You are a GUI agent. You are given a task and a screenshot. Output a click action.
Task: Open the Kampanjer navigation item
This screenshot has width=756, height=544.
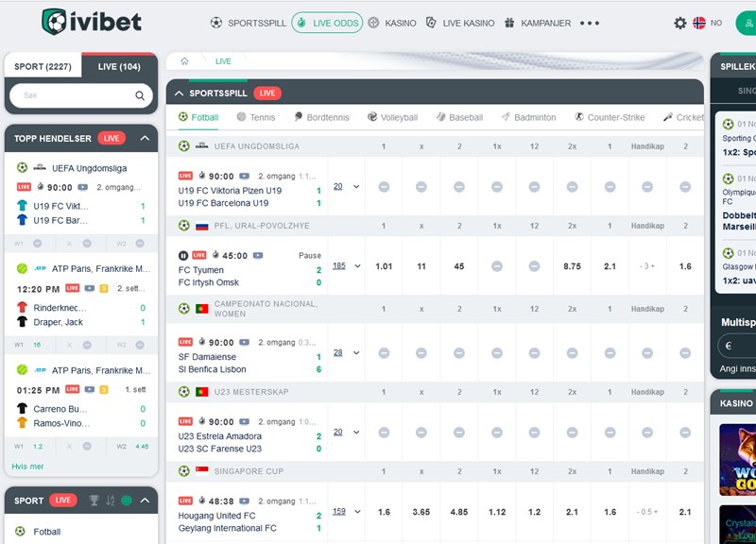pyautogui.click(x=538, y=23)
